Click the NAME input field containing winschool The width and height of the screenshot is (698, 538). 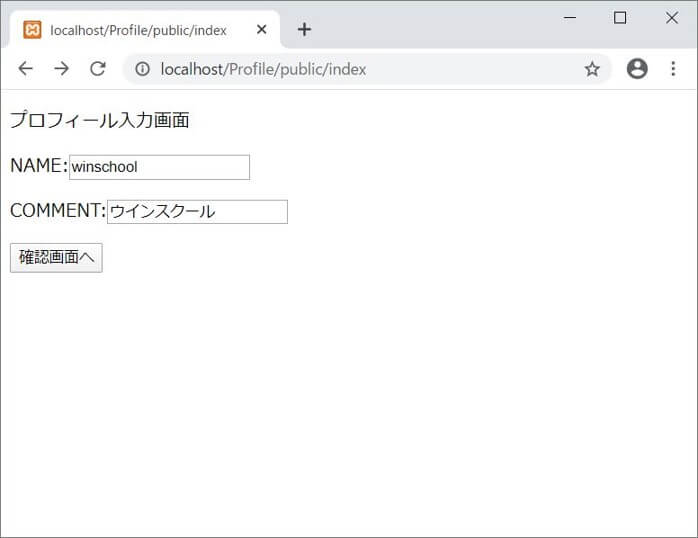point(159,167)
